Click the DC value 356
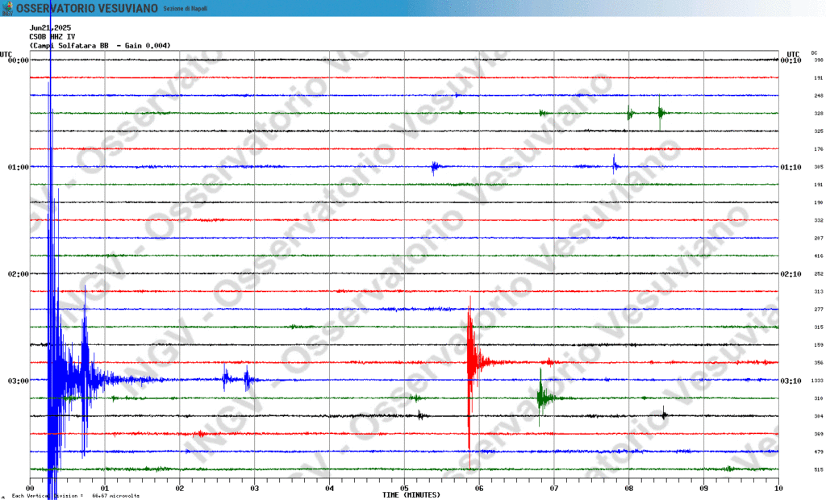The image size is (826, 504). tap(819, 363)
